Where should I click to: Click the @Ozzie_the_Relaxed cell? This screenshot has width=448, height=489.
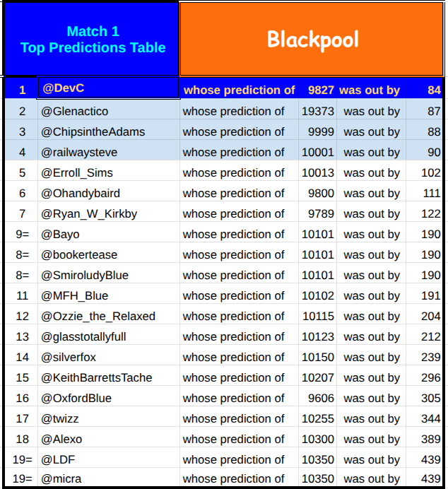[109, 317]
